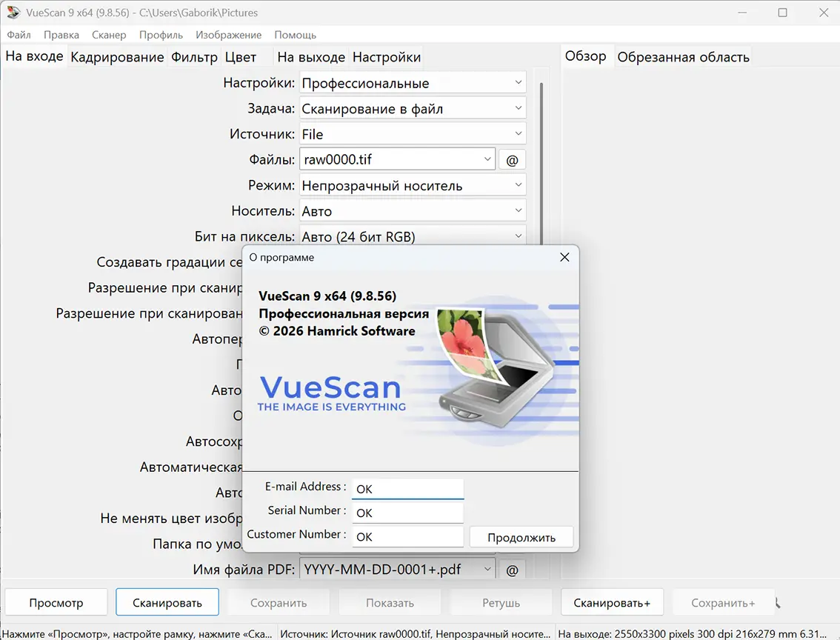Click the Показать button
840x640 pixels.
pyautogui.click(x=390, y=602)
